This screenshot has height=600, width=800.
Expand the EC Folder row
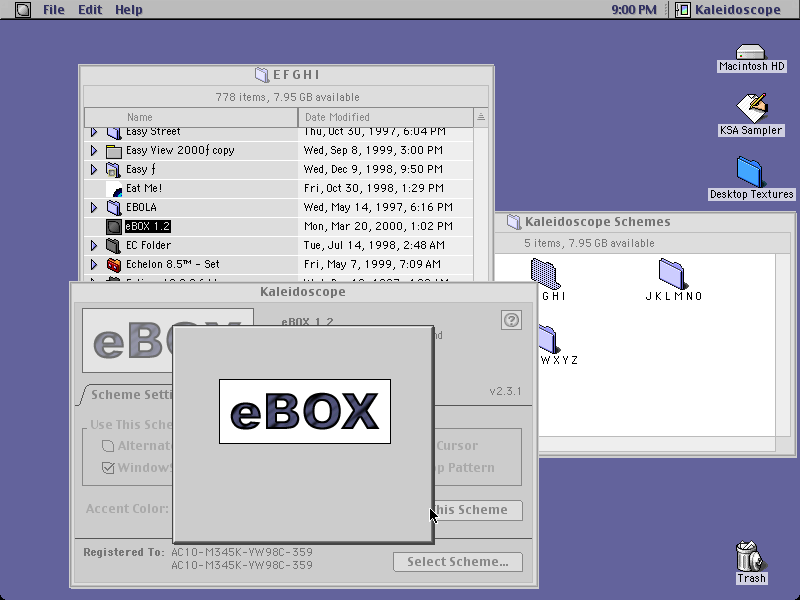click(x=94, y=245)
